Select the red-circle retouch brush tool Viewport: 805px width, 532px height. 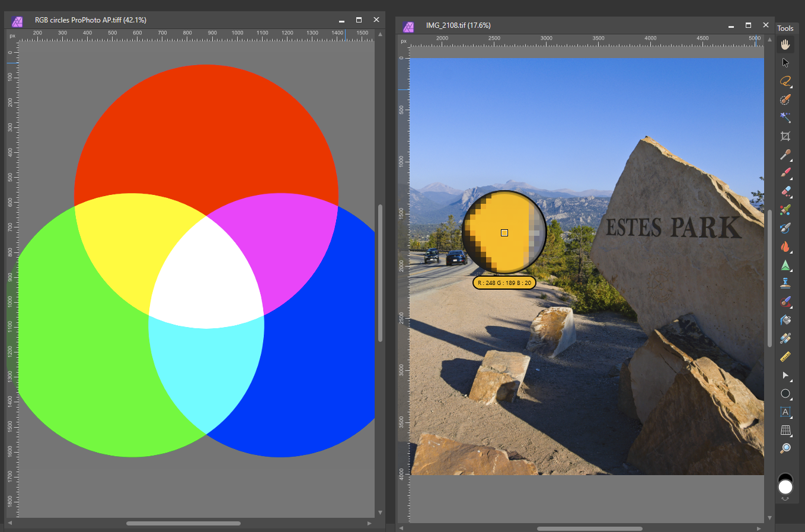click(785, 302)
